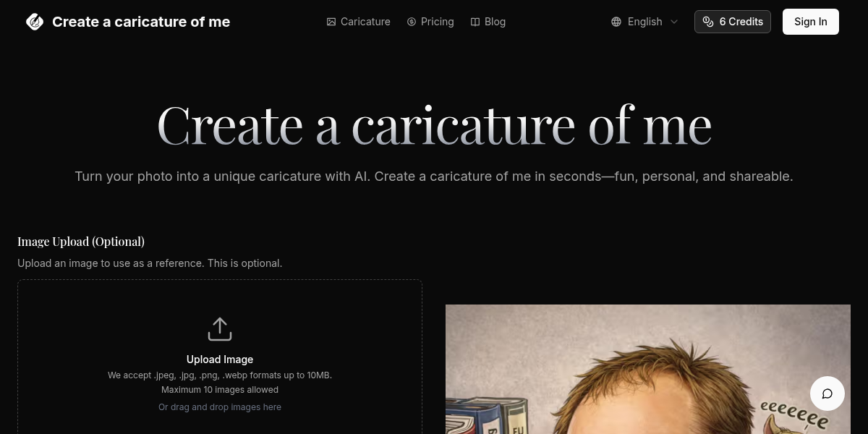Viewport: 868px width, 434px height.
Task: Click the 'Create a caricature of me' heading text
Action: click(x=434, y=123)
